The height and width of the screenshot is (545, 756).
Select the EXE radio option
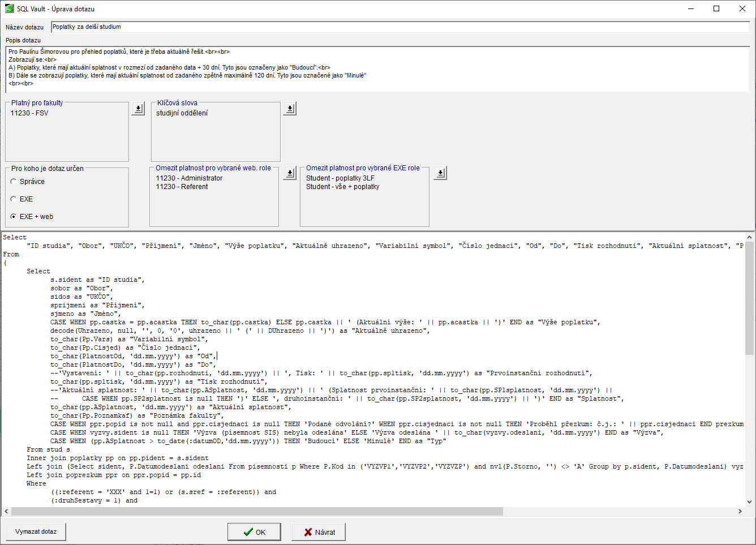click(14, 199)
